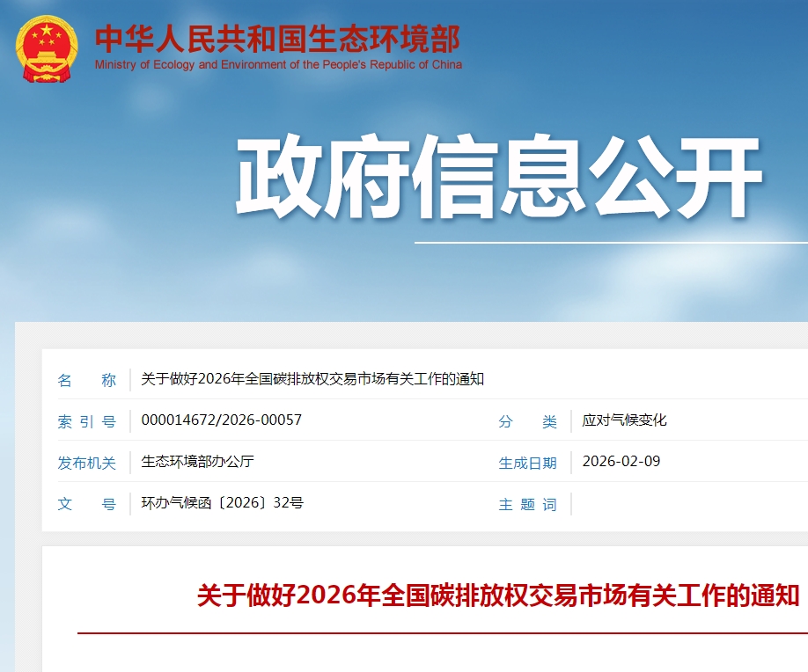
Task: Click the 分类 field label
Action: pos(527,421)
